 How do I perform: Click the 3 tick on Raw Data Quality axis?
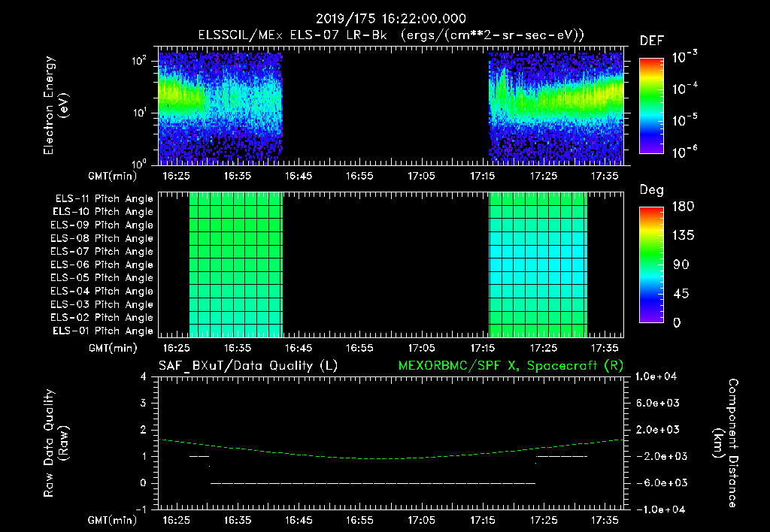144,403
